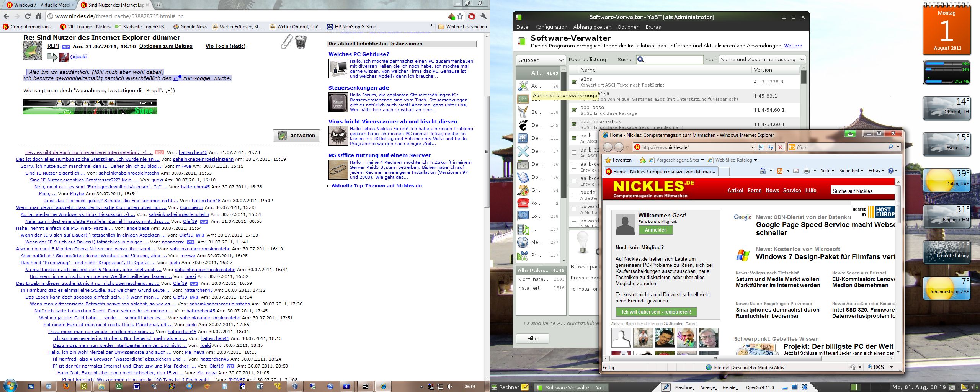
Task: Open Chrome wrench settings menu
Action: (x=483, y=16)
